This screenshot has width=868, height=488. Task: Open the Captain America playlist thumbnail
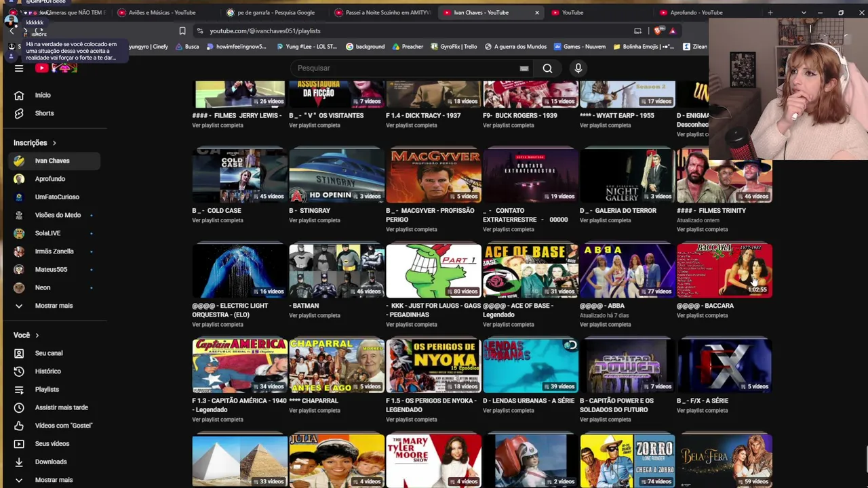[239, 366]
